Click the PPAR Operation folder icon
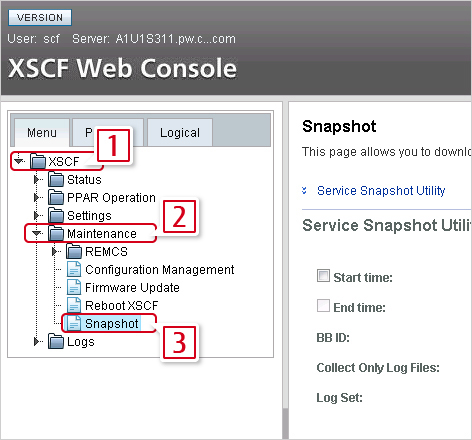The image size is (472, 440). pos(56,197)
